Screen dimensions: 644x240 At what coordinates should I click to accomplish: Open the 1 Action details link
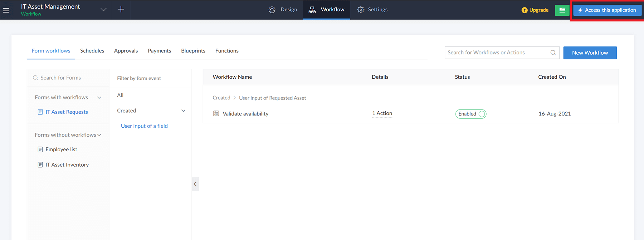[382, 113]
